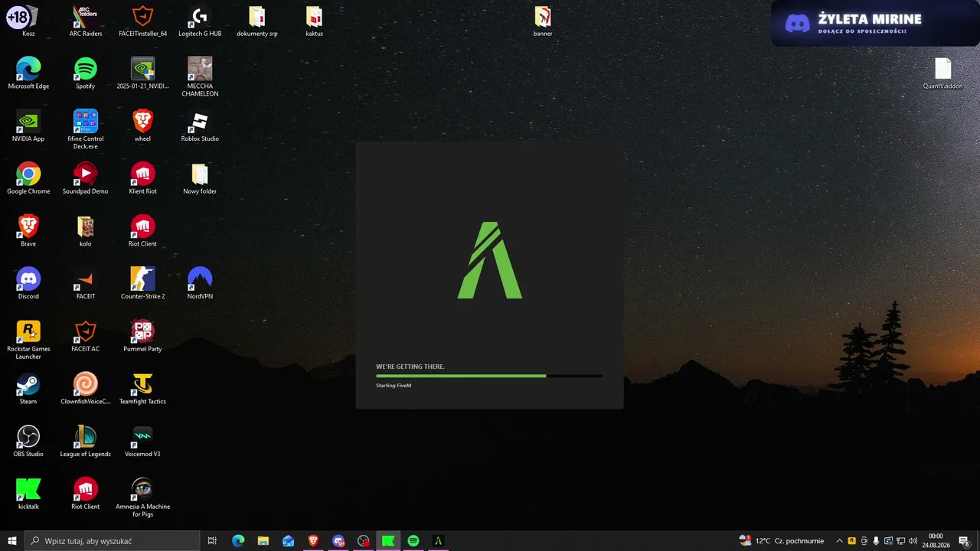Click the "Starting FiveM" status text
980x551 pixels.
pyautogui.click(x=394, y=386)
